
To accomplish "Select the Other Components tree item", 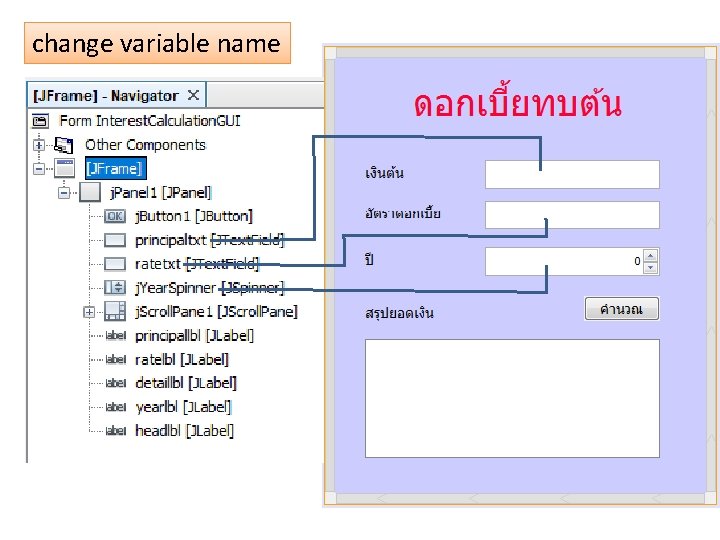I will click(146, 145).
